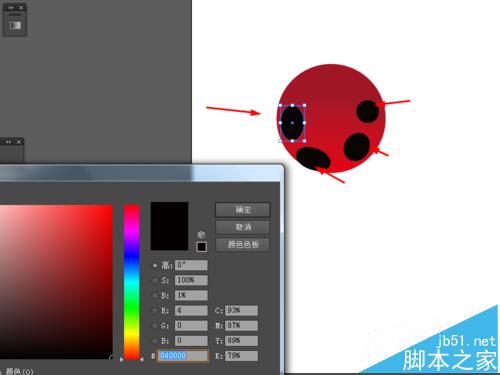
Task: Select the G green radio button
Action: (x=155, y=326)
